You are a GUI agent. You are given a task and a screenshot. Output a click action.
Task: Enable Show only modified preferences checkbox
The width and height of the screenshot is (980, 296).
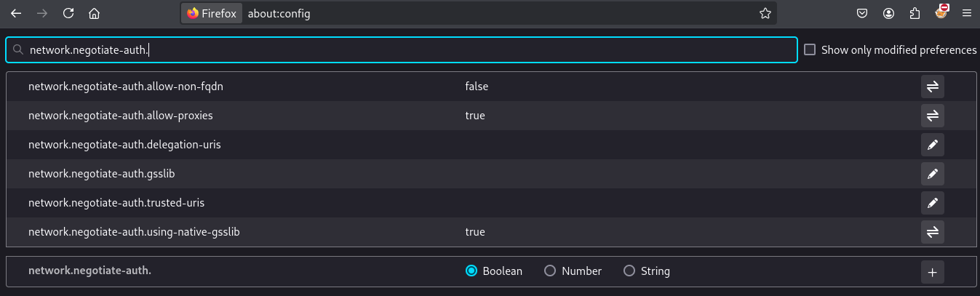point(810,50)
